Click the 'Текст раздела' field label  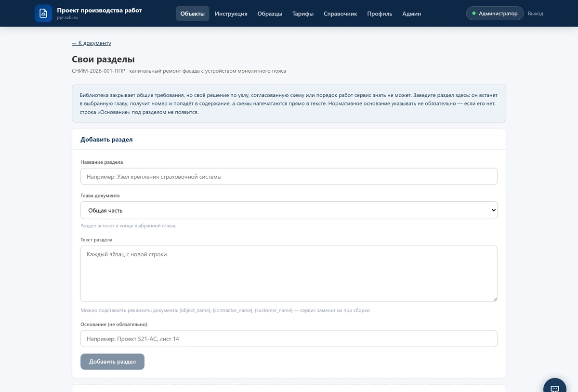[96, 239]
